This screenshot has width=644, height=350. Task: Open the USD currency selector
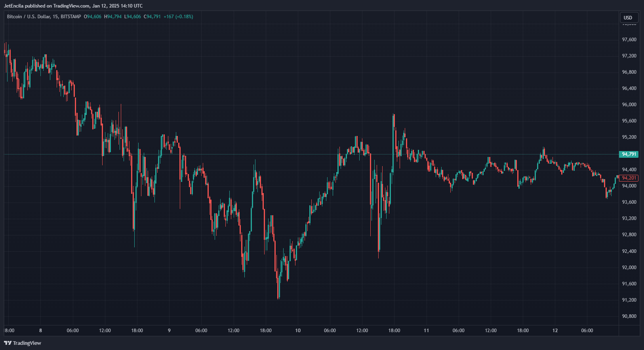628,17
